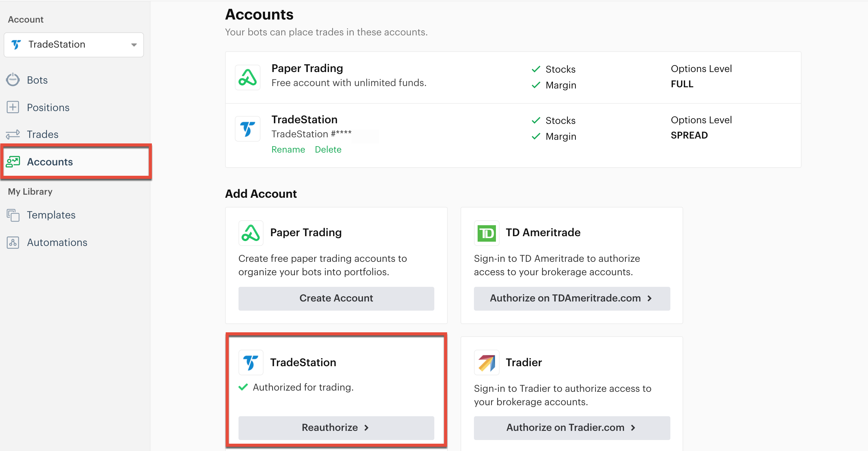Rename the TradeStation account
Viewport: 868px width, 451px height.
[288, 149]
